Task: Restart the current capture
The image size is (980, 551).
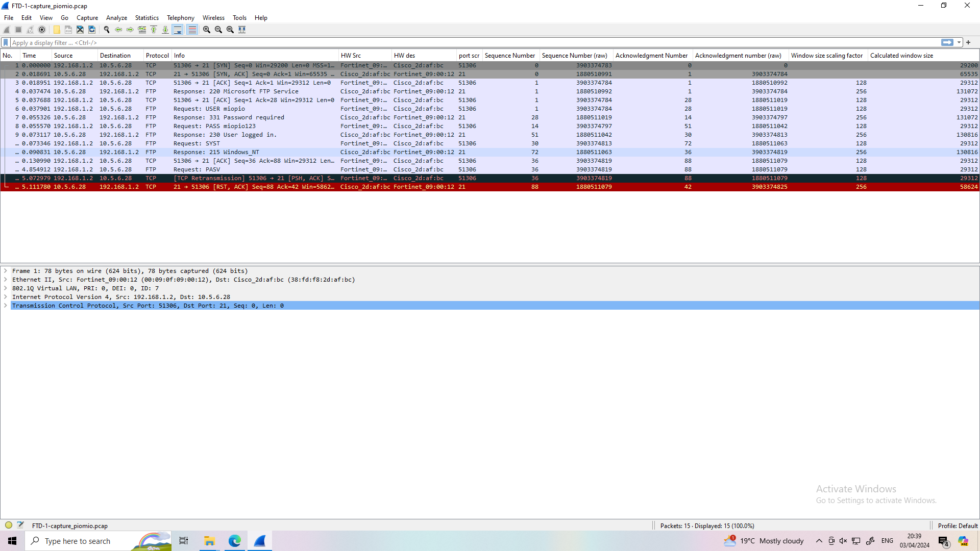Action: coord(30,30)
